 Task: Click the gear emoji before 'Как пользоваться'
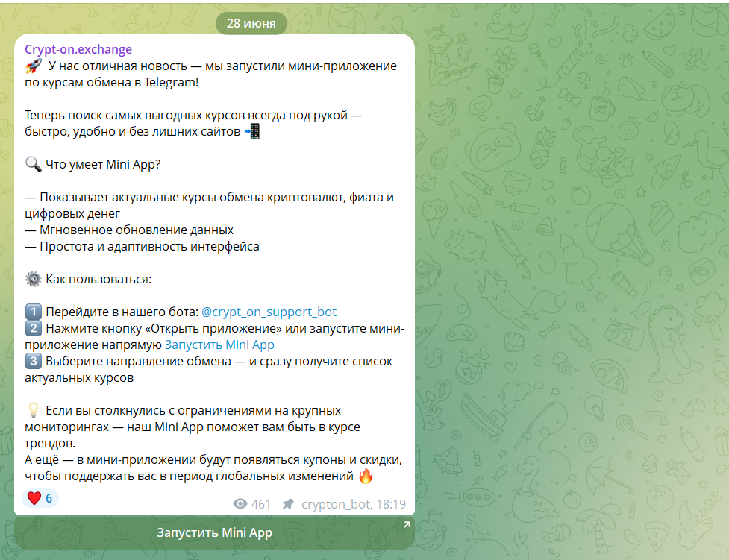point(33,279)
